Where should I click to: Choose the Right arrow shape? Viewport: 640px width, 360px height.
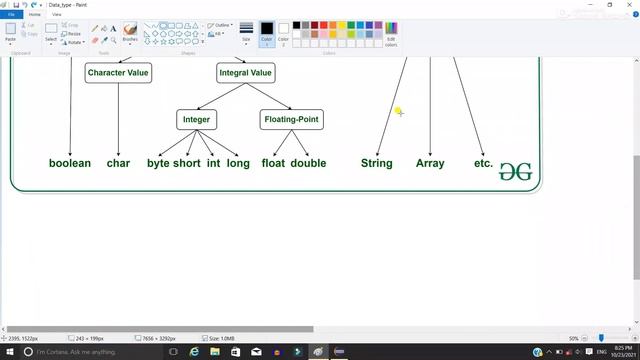click(x=180, y=33)
